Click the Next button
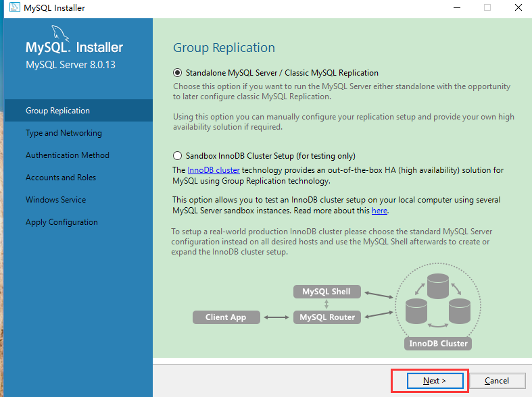The image size is (532, 397). coord(435,381)
